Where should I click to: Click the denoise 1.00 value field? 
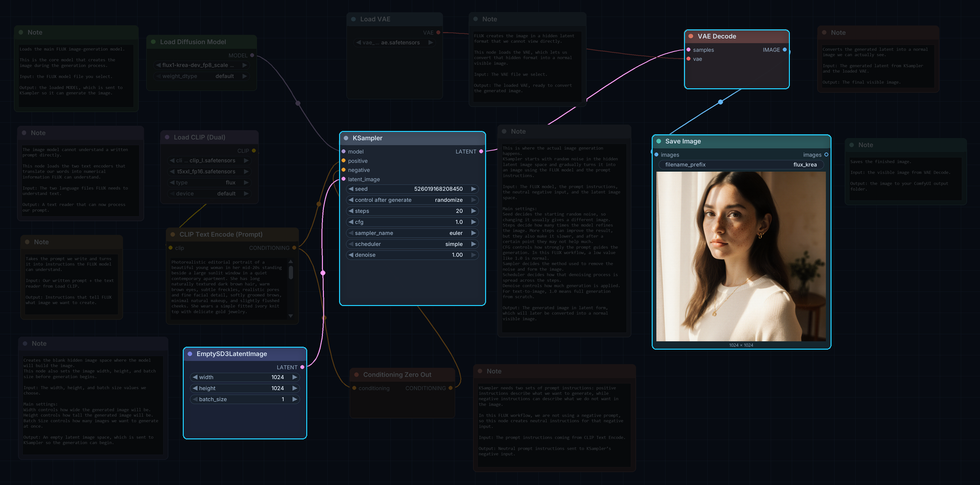pos(412,255)
